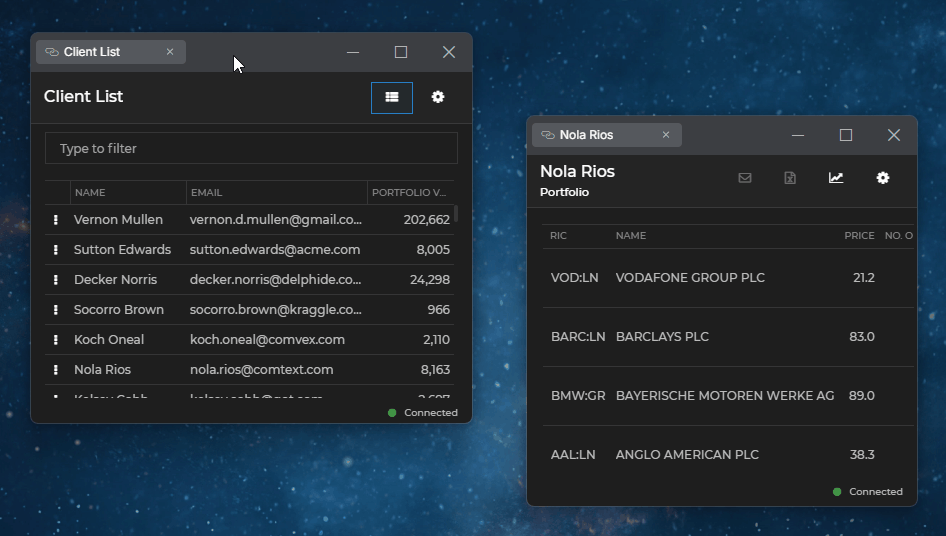Close the Nola Rios tab
This screenshot has height=536, width=946.
(666, 135)
